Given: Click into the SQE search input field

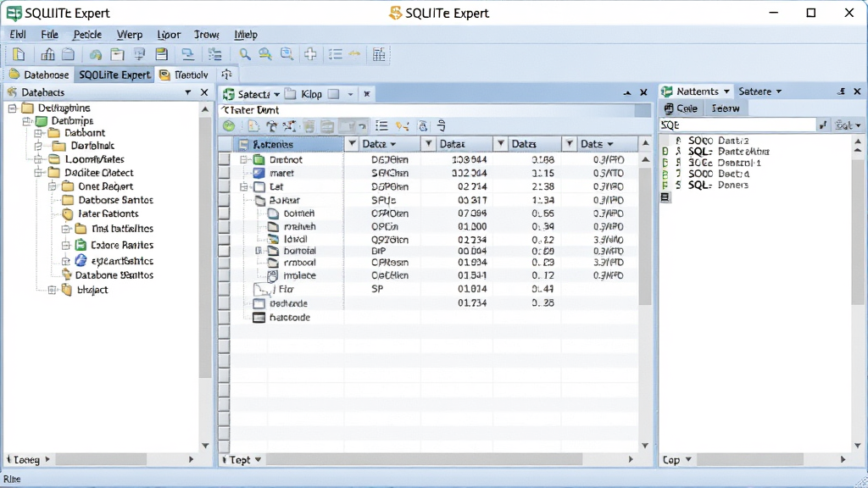Looking at the screenshot, I should point(738,125).
